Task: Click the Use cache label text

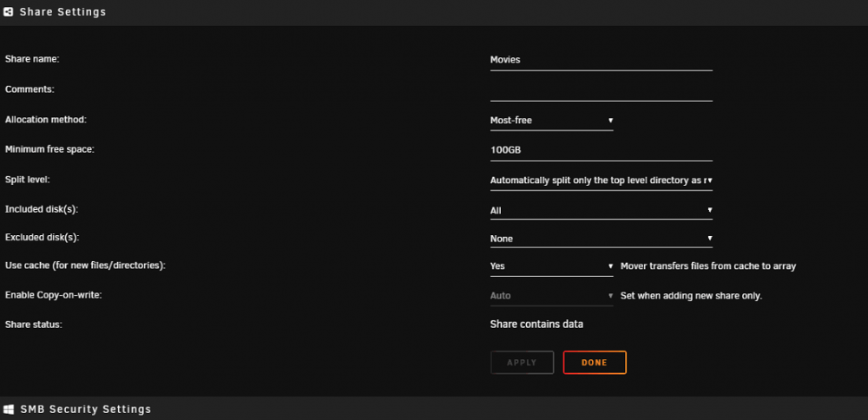Action: 85,266
